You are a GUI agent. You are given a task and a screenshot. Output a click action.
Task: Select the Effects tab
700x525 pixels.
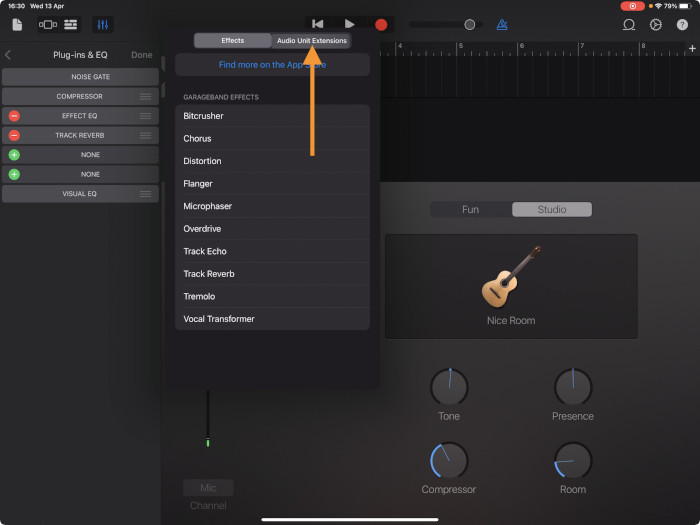232,41
